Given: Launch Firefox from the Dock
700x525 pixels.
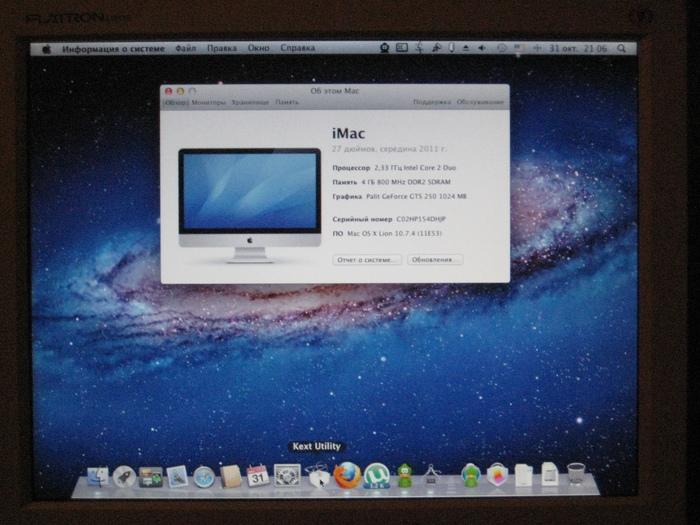Looking at the screenshot, I should (x=347, y=475).
